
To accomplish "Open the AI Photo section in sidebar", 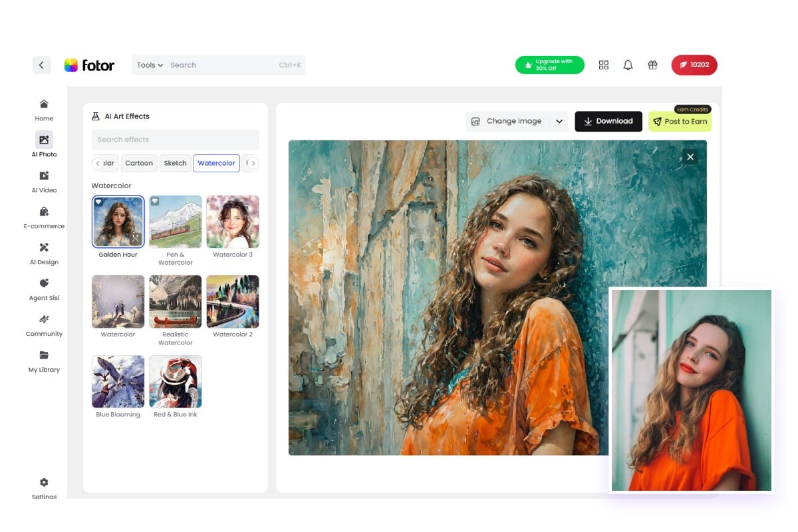I will (x=43, y=143).
